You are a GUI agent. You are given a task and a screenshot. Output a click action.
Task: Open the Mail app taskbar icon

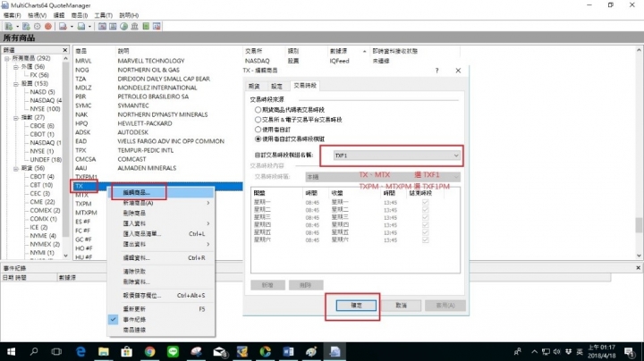pyautogui.click(x=219, y=351)
